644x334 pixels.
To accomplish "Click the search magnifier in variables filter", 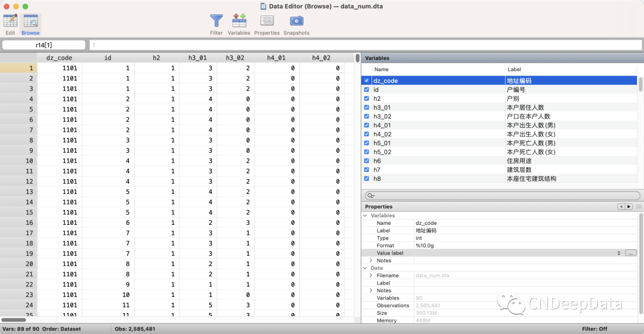I will [x=371, y=196].
